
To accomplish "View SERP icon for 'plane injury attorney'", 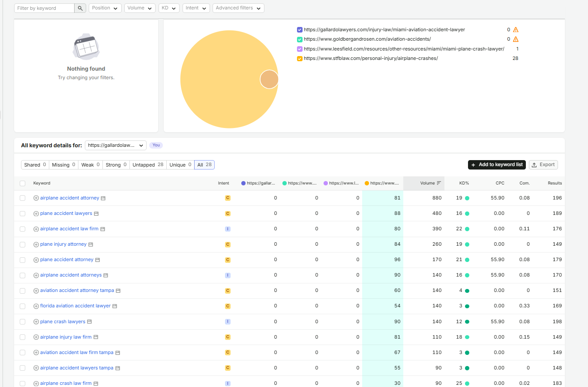I will click(x=91, y=244).
